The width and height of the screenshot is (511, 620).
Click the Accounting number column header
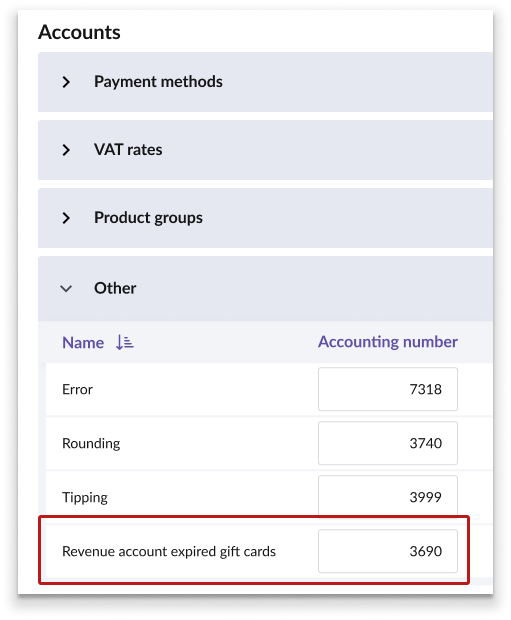[x=388, y=342]
